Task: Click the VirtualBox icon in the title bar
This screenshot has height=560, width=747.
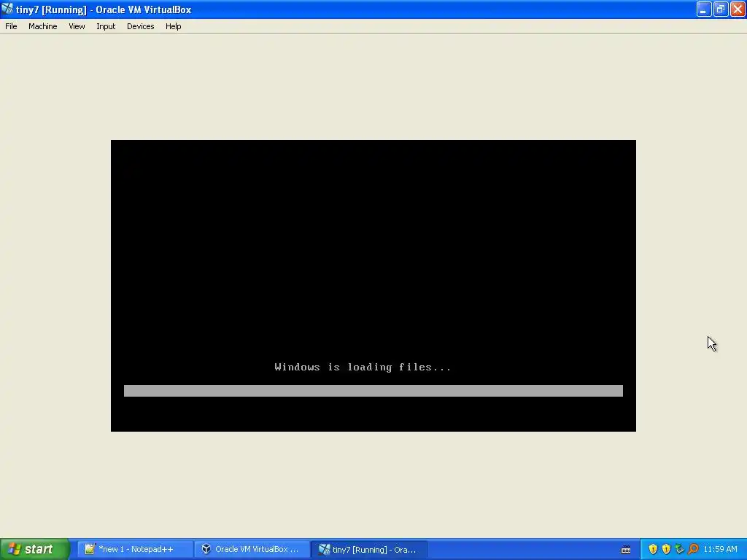Action: pyautogui.click(x=7, y=9)
